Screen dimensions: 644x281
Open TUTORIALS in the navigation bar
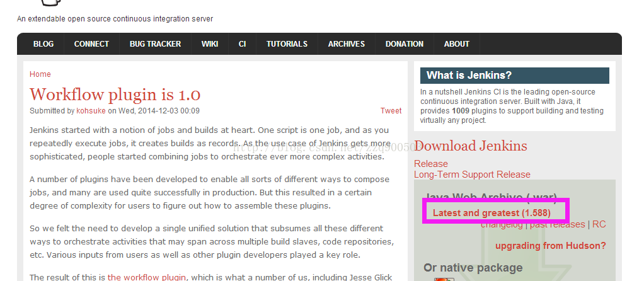pyautogui.click(x=287, y=44)
